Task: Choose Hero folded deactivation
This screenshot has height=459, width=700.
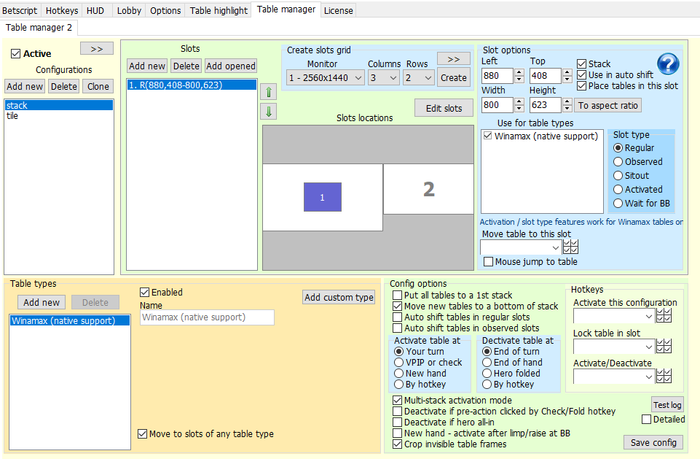Action: pyautogui.click(x=487, y=373)
